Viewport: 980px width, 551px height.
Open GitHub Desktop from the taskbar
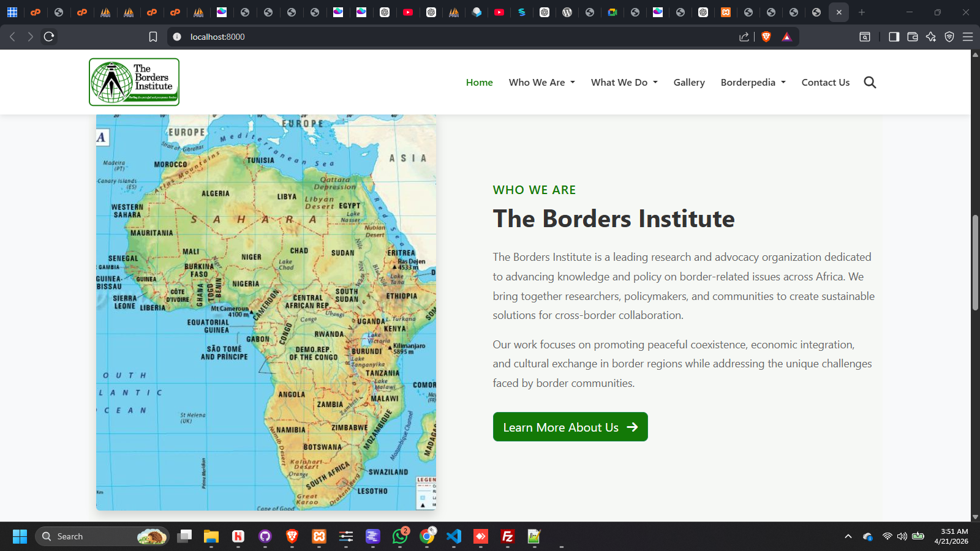point(265,536)
